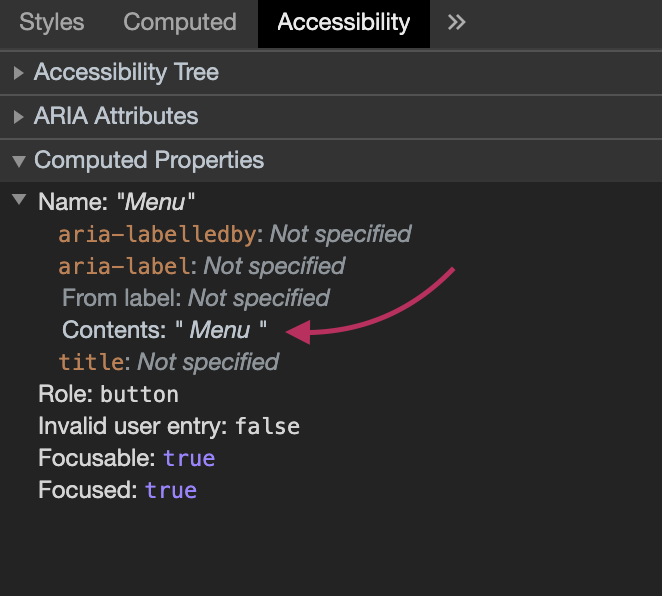Select Invalid user entry property
This screenshot has width=662, height=596.
pyautogui.click(x=169, y=426)
